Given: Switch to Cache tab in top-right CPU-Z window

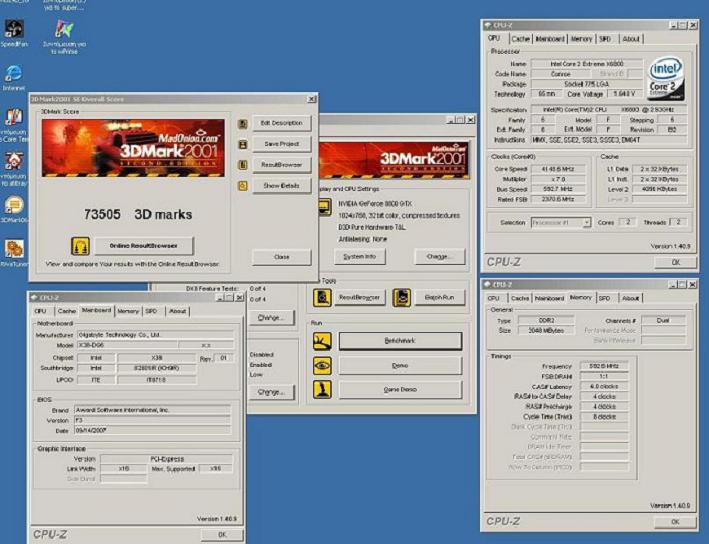Looking at the screenshot, I should point(520,39).
